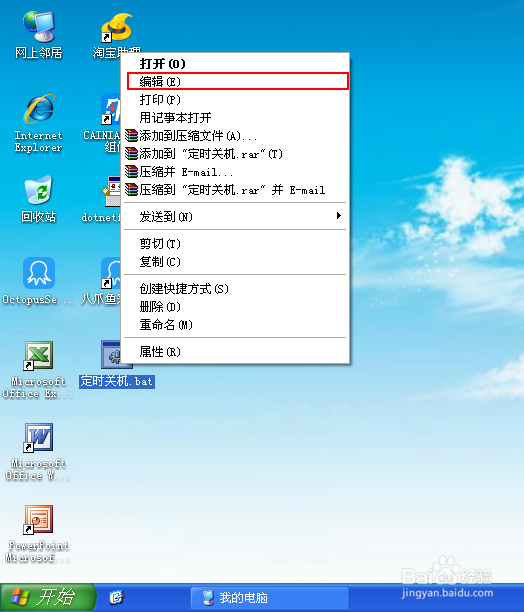Click 添加到压缩文件(A)... menu entry
This screenshot has height=612, width=524.
(235, 135)
